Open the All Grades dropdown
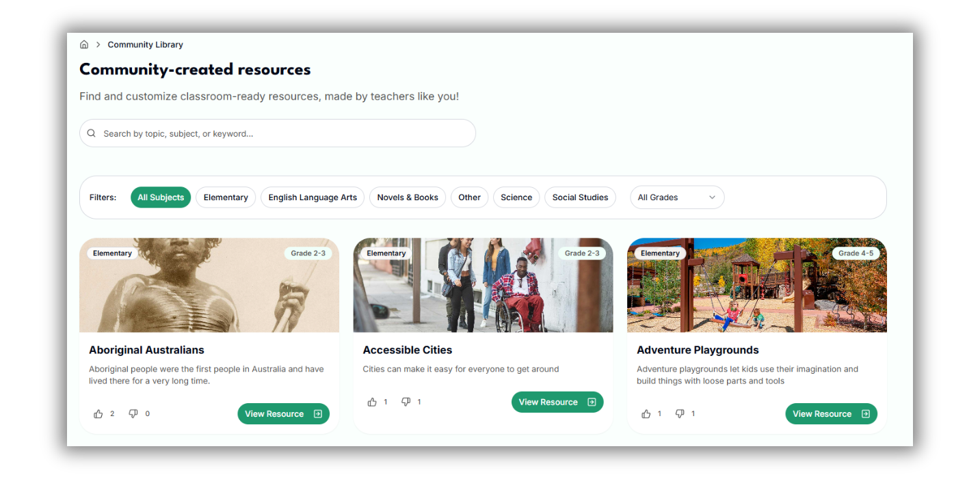Image resolution: width=980 pixels, height=479 pixels. (x=677, y=197)
